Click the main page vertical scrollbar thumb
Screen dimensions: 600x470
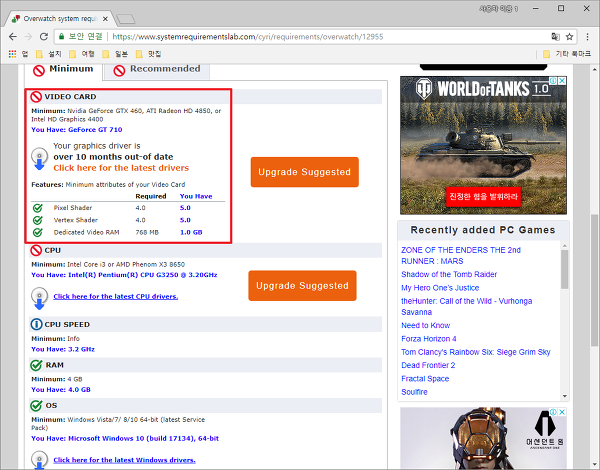coord(594,280)
